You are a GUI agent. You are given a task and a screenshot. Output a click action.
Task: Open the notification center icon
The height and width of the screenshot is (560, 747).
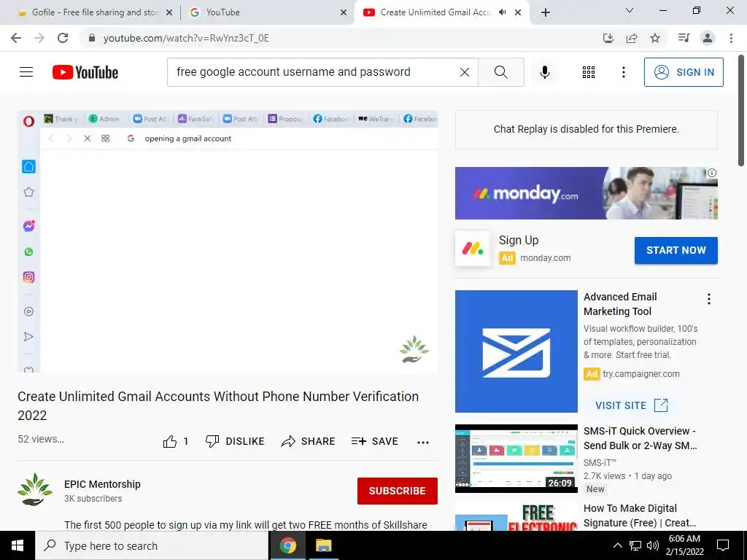click(723, 545)
